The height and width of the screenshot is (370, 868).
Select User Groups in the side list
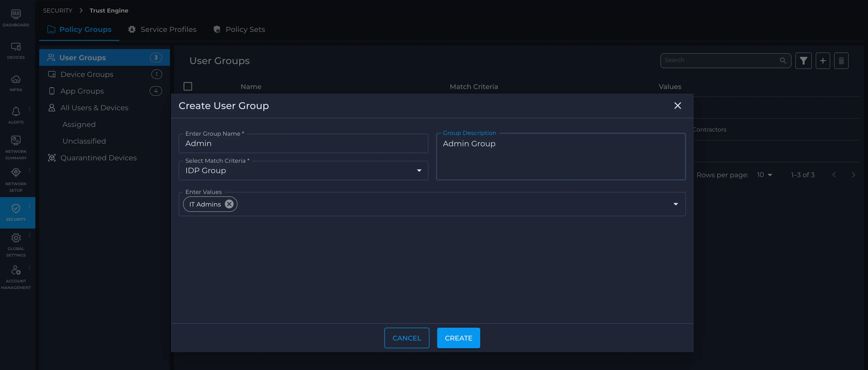[105, 58]
